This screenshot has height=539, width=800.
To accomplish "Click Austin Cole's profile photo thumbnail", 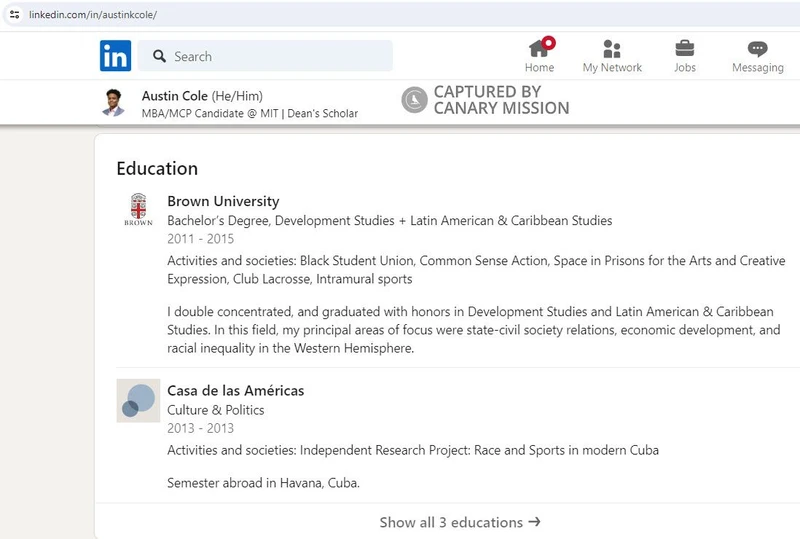I will pos(114,103).
